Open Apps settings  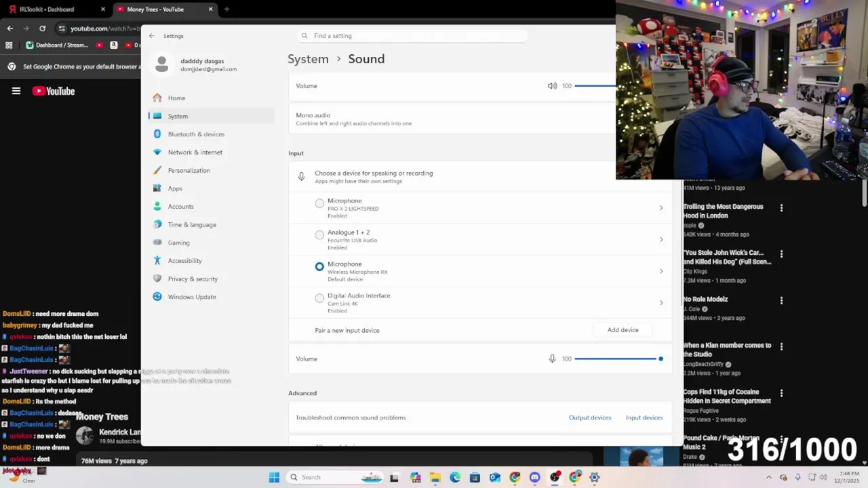pyautogui.click(x=211, y=188)
